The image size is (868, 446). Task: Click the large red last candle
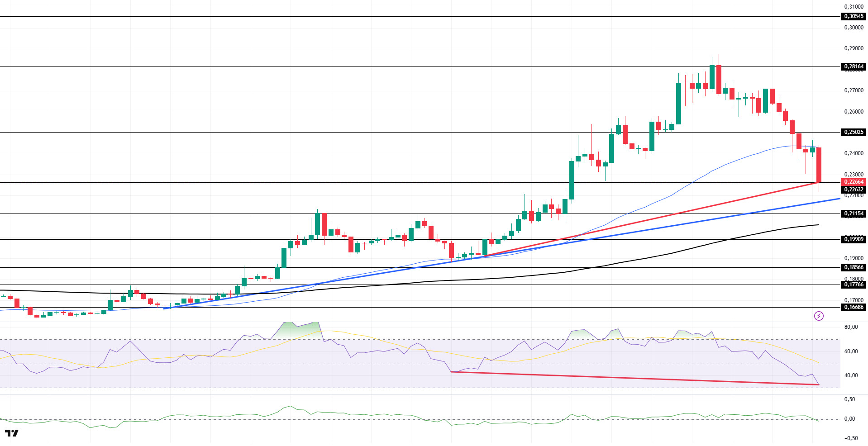tap(819, 165)
